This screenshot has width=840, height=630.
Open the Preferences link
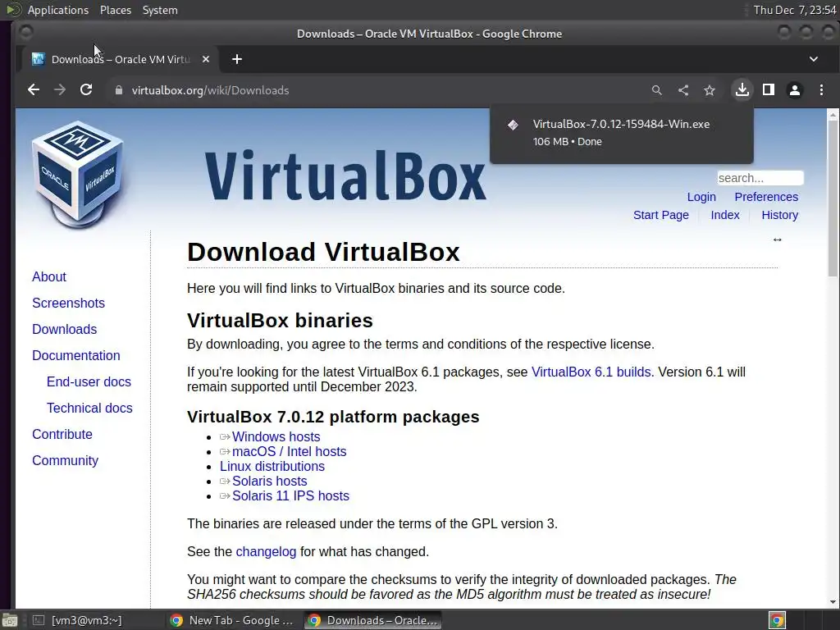coord(766,197)
